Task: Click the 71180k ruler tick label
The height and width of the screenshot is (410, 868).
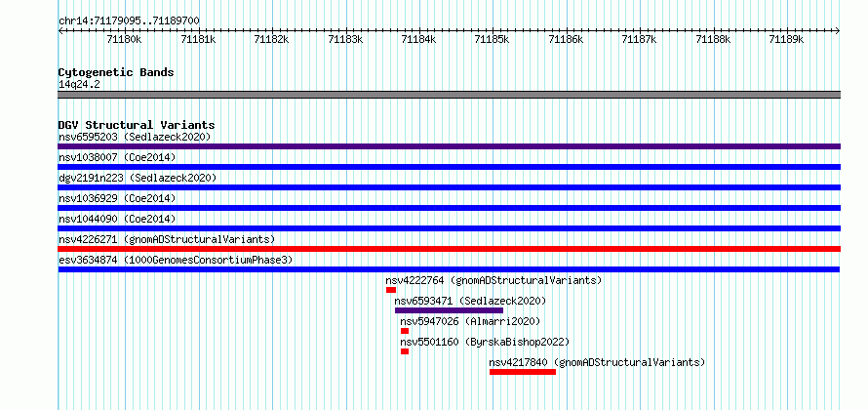Action: [124, 39]
